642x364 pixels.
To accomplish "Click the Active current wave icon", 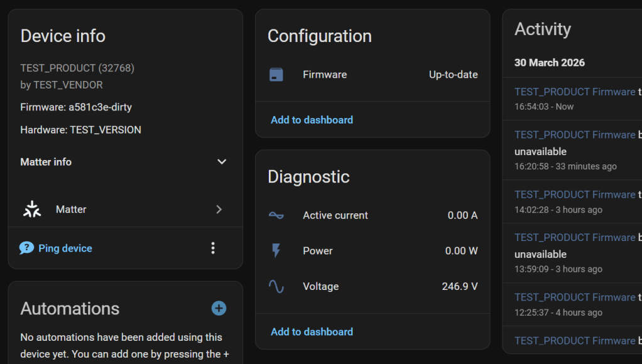I will pyautogui.click(x=276, y=215).
